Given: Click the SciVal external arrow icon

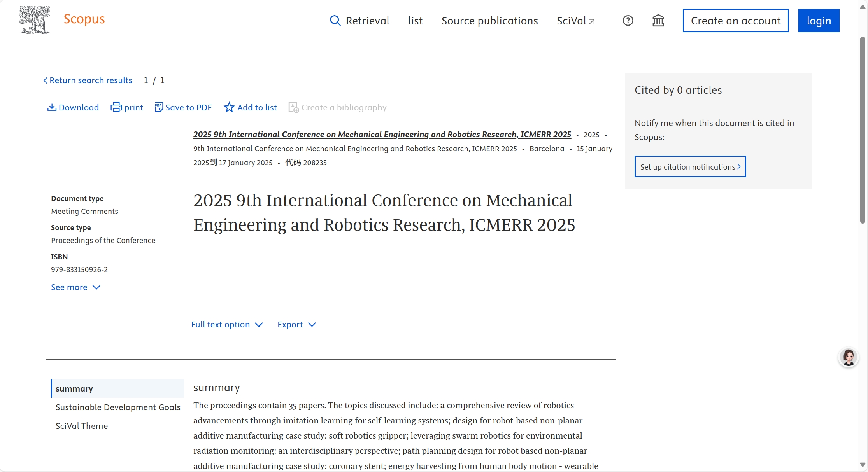Looking at the screenshot, I should tap(591, 22).
